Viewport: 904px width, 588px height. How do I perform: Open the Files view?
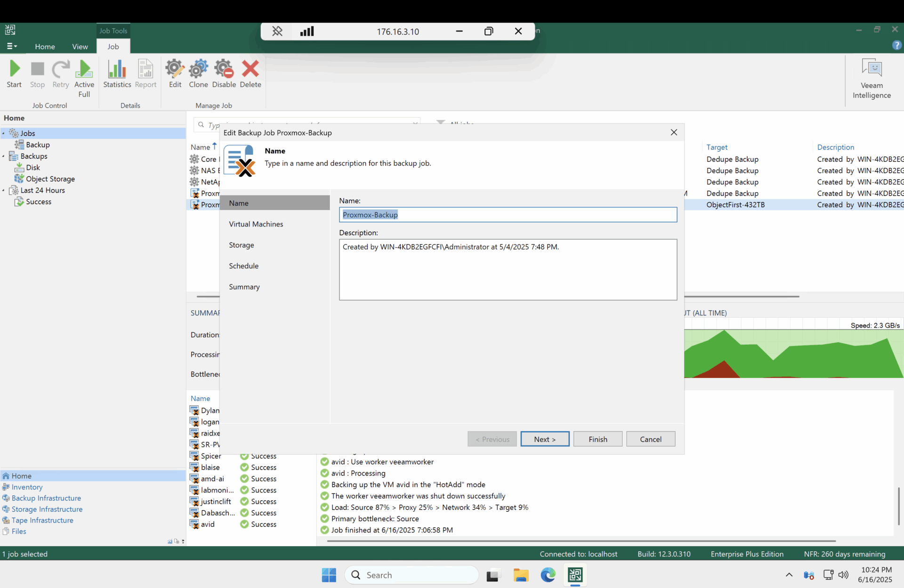click(19, 531)
